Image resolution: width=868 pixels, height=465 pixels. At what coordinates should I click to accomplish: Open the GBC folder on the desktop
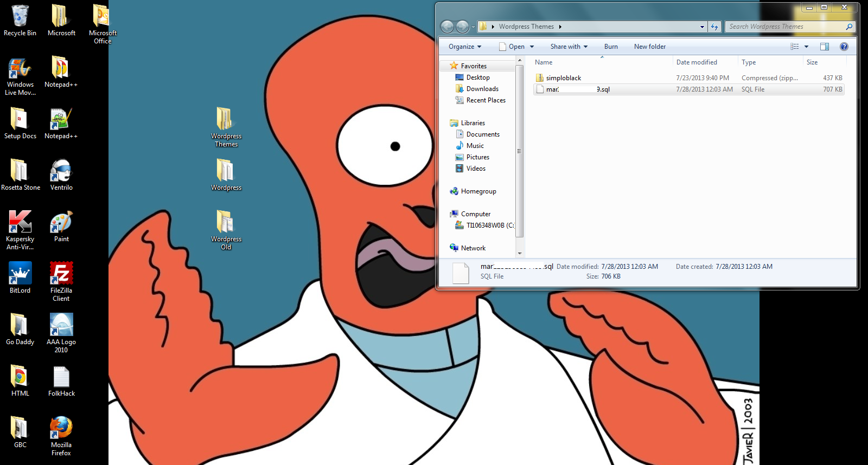[20, 432]
